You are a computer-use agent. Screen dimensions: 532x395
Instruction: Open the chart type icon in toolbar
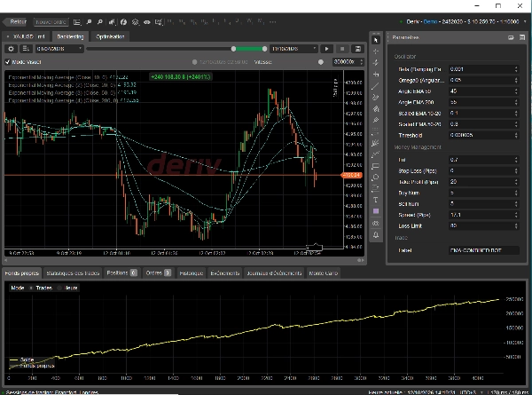click(x=112, y=21)
